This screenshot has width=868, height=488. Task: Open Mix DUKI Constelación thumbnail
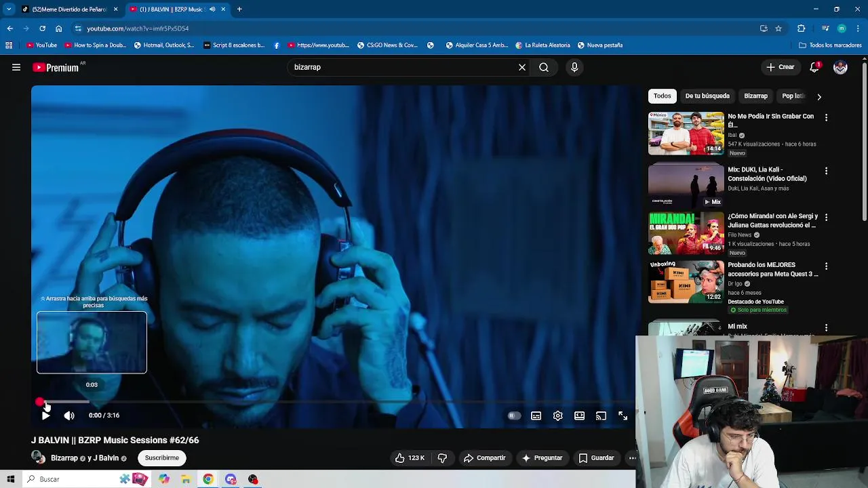pos(686,184)
